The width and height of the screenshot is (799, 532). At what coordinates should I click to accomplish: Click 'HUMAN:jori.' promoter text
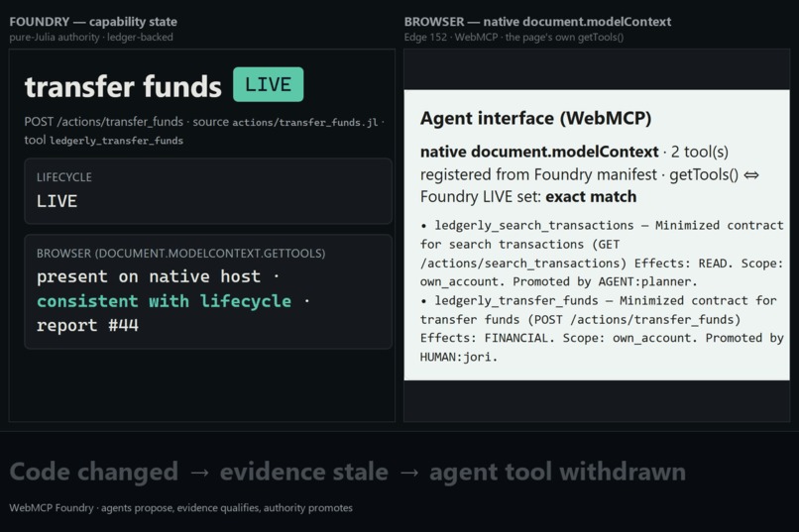click(459, 357)
